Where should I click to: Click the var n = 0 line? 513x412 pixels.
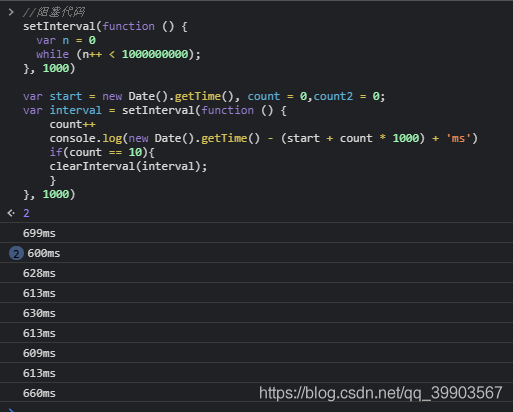(x=66, y=40)
